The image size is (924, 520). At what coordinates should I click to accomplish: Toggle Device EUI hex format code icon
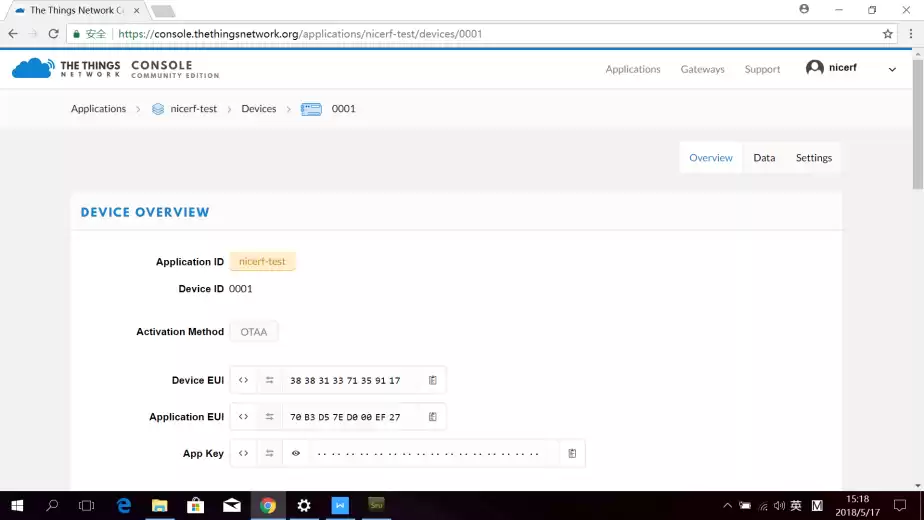tap(243, 381)
